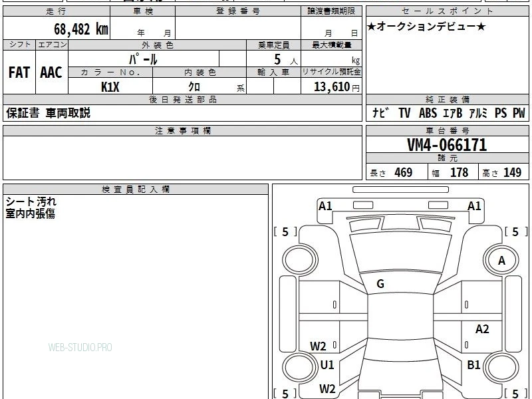This screenshot has height=399, width=532.
Task: Click the 輸入車 header cell
Action: tap(274, 72)
